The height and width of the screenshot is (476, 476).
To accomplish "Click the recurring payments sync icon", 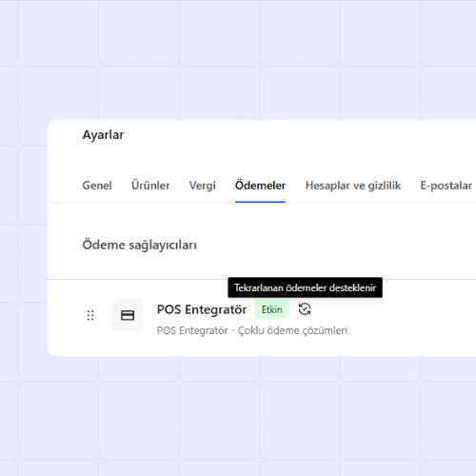I will (305, 309).
